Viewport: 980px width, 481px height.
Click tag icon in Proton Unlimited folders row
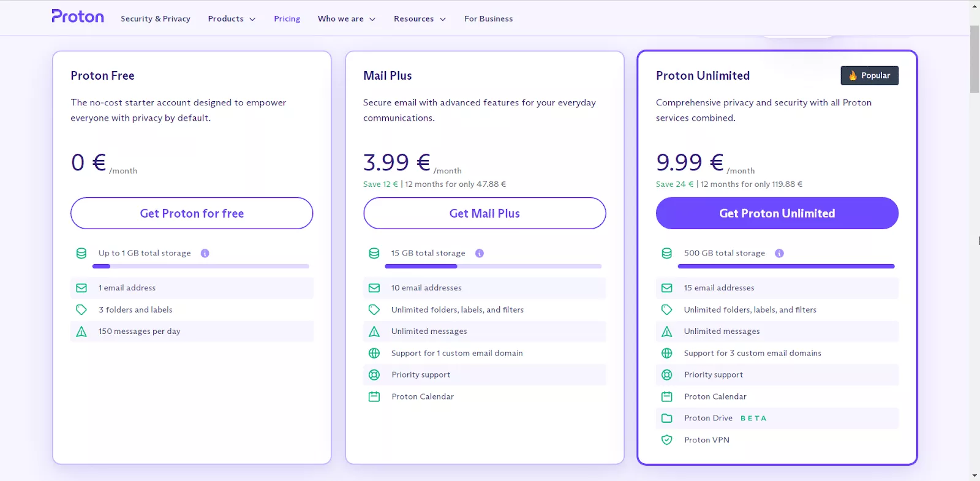(667, 310)
